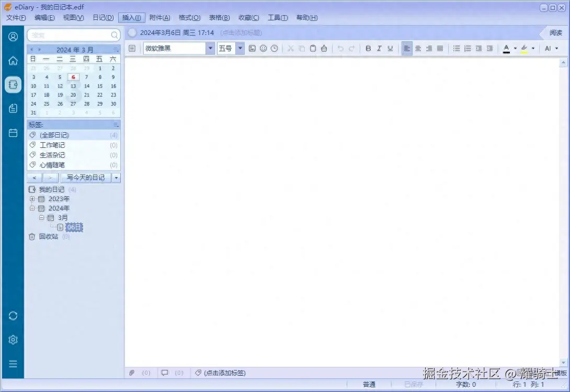Go to previous month in calendar
The height and width of the screenshot is (392, 570).
point(31,50)
